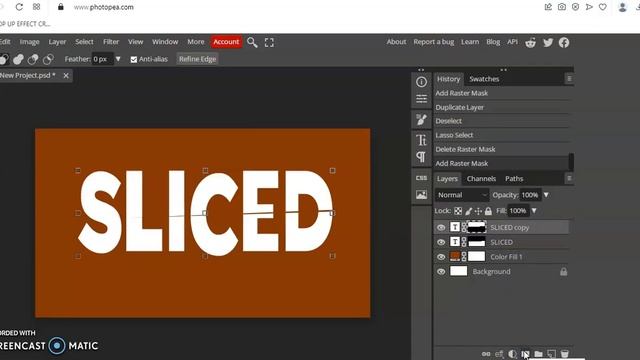640x360 pixels.
Task: Select the Unite selection mode icon
Action: 18,59
